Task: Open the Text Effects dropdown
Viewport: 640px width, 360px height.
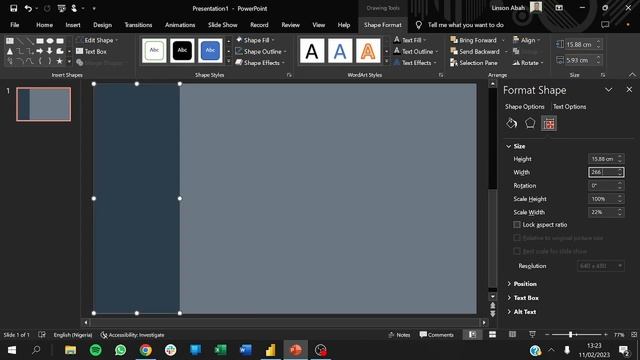Action: (415, 63)
